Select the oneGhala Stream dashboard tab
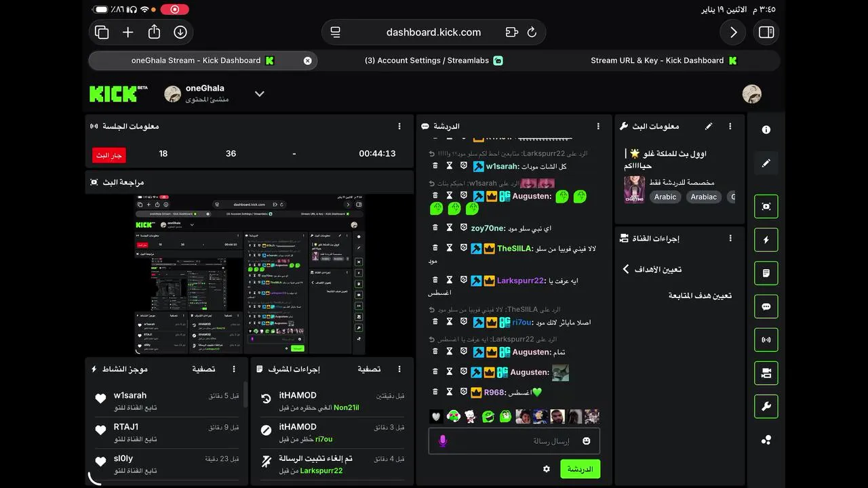This screenshot has height=488, width=868. (x=203, y=60)
